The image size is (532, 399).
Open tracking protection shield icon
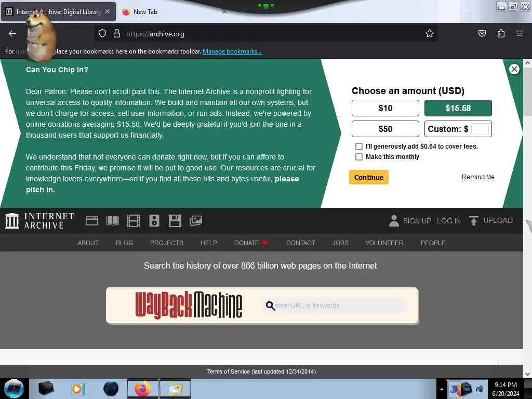point(102,34)
